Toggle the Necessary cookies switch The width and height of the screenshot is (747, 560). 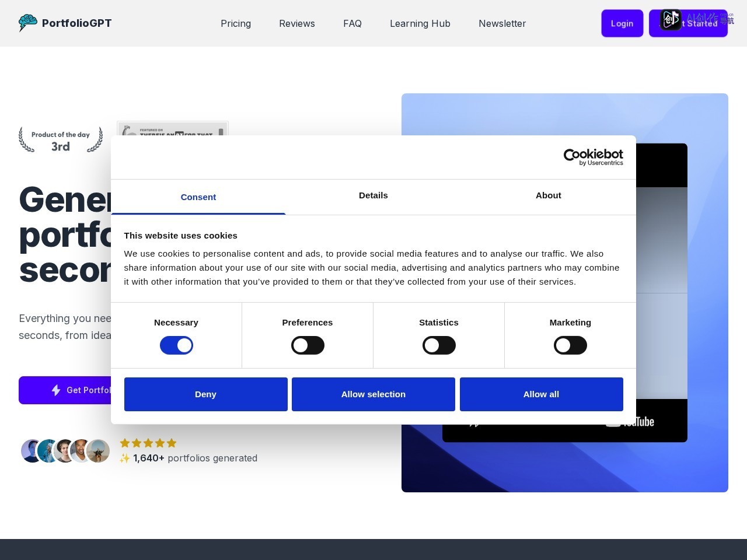click(x=176, y=345)
